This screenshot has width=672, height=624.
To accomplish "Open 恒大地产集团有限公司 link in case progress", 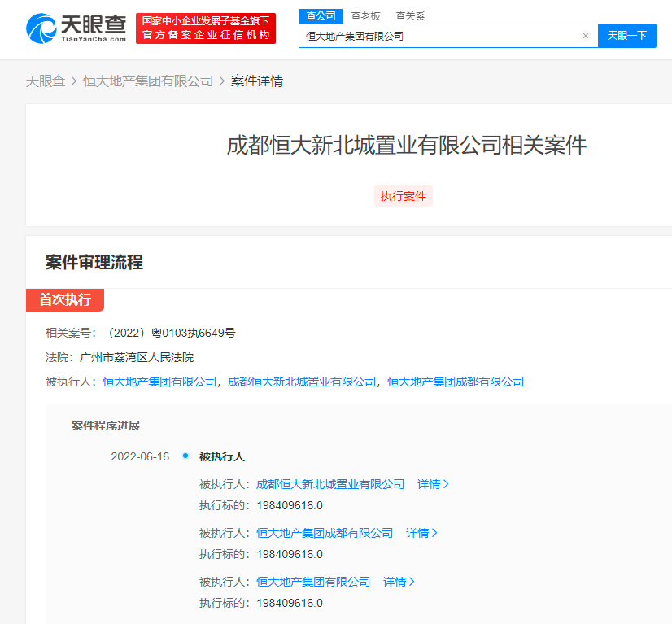I will [313, 582].
